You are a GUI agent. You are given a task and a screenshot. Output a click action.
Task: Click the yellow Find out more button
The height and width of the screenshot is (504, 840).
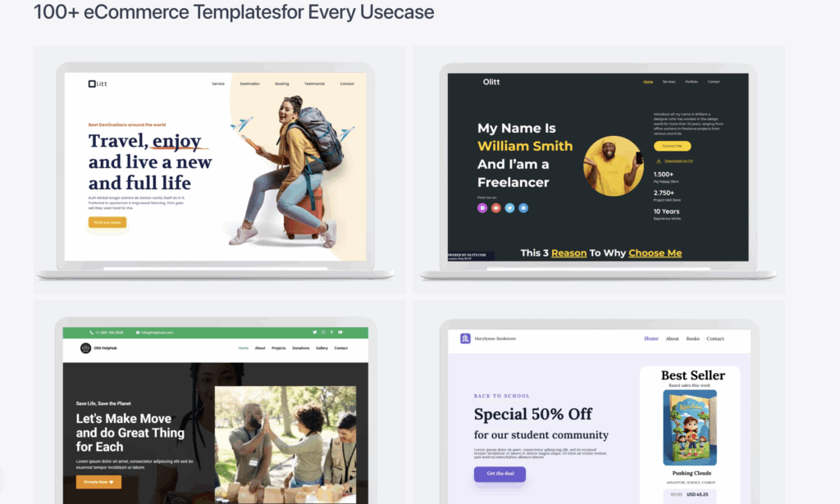(x=107, y=223)
